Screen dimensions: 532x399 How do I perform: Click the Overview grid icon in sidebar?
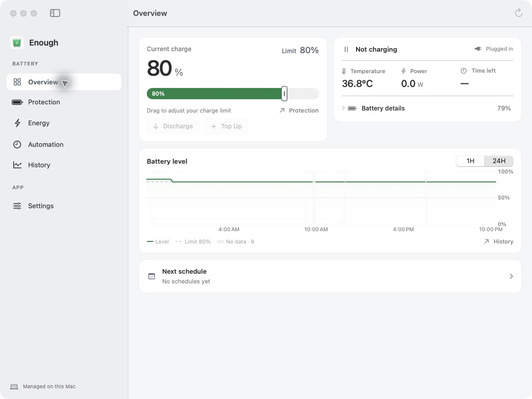coord(17,82)
